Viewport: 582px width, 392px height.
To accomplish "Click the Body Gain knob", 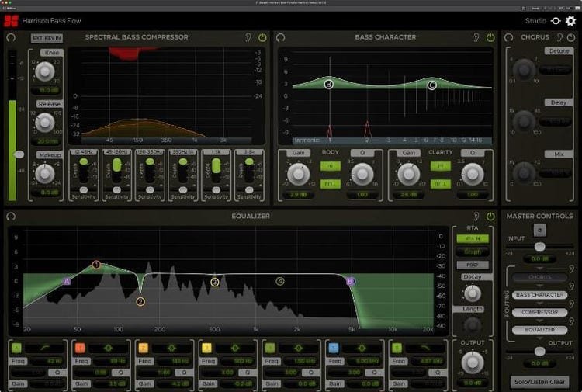I will click(x=299, y=174).
